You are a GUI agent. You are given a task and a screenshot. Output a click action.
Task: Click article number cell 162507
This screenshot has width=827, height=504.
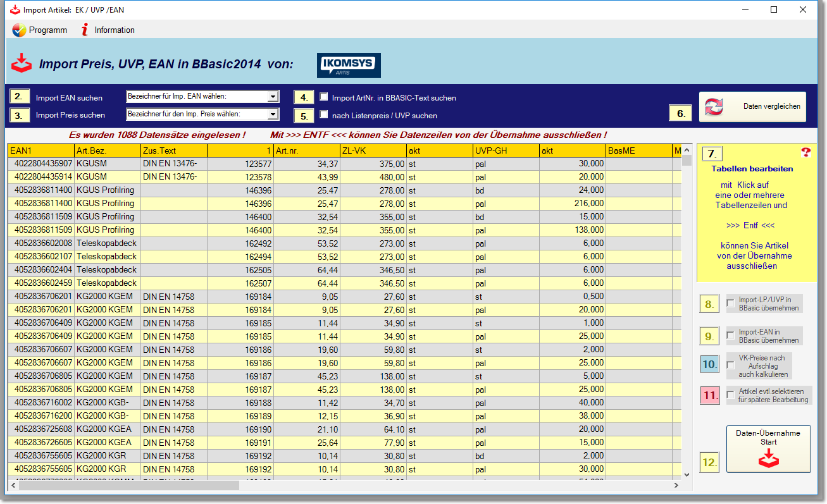click(240, 283)
